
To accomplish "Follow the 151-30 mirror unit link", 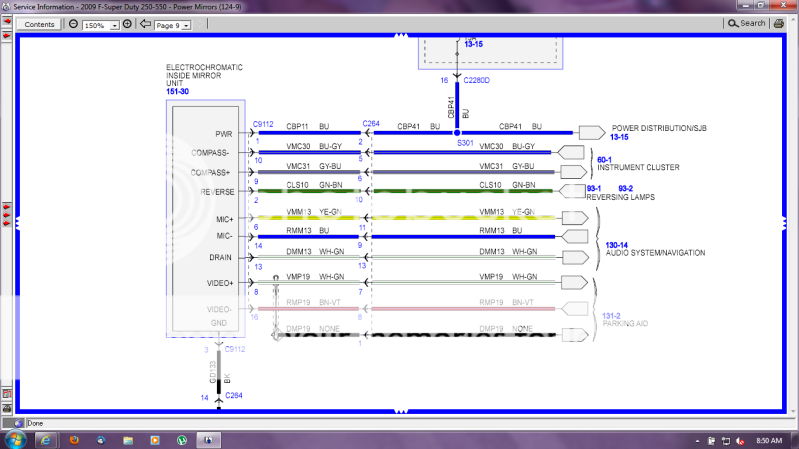I will pyautogui.click(x=179, y=91).
